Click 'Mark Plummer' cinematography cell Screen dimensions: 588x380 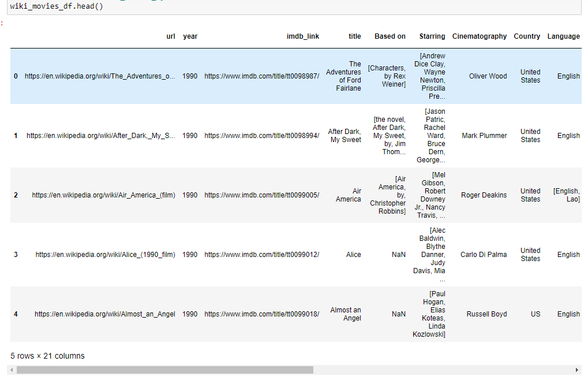pos(484,136)
